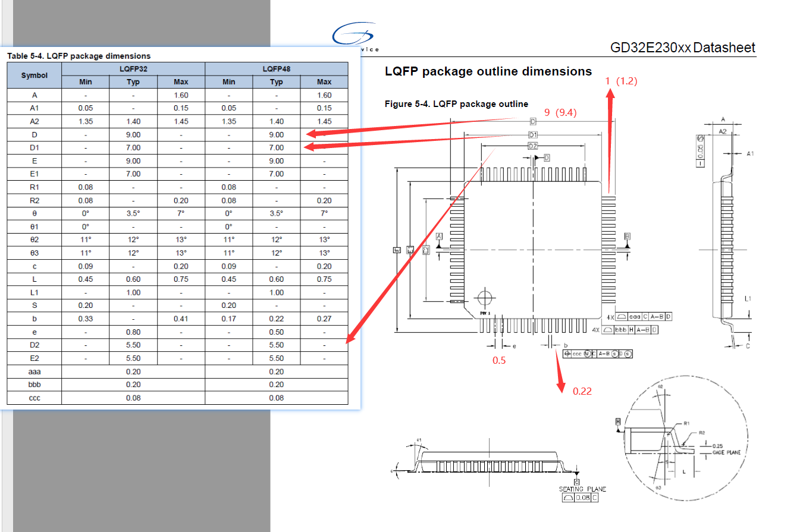Screen dimensions: 809x532
Task: Click the datum C seating plane marker
Action: [576, 481]
